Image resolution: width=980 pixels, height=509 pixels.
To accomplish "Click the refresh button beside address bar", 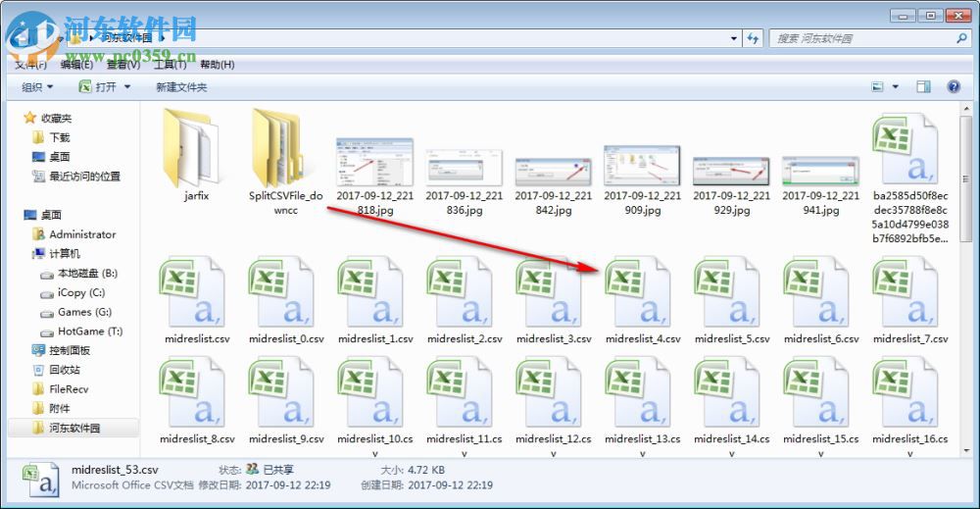I will 753,39.
